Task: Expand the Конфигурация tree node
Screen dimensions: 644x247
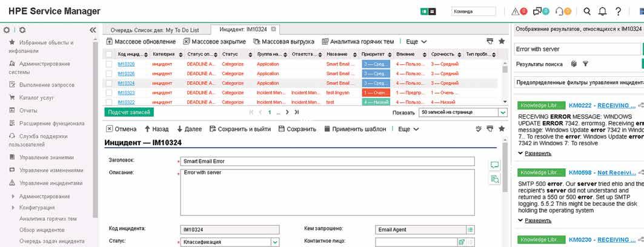Action: tap(13, 208)
